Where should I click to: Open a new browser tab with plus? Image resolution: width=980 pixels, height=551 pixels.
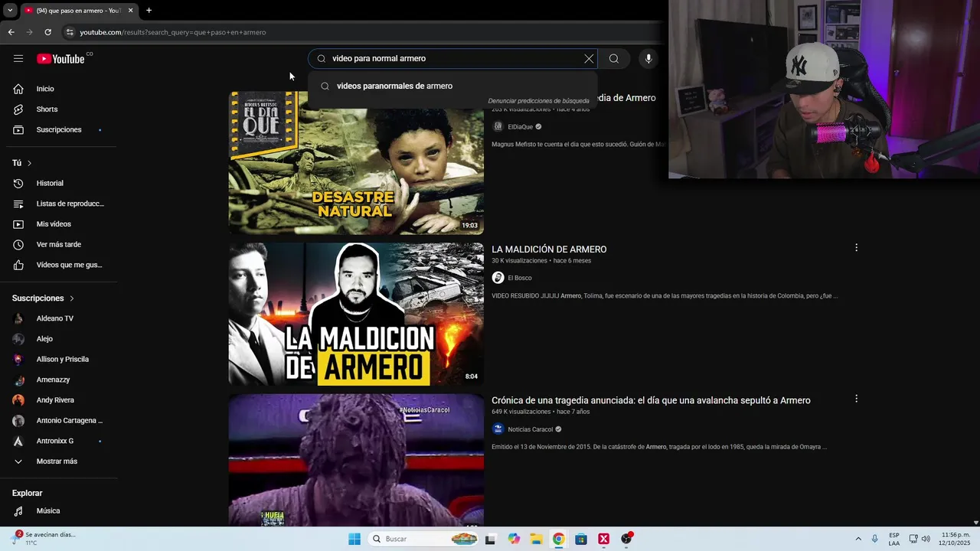point(149,11)
